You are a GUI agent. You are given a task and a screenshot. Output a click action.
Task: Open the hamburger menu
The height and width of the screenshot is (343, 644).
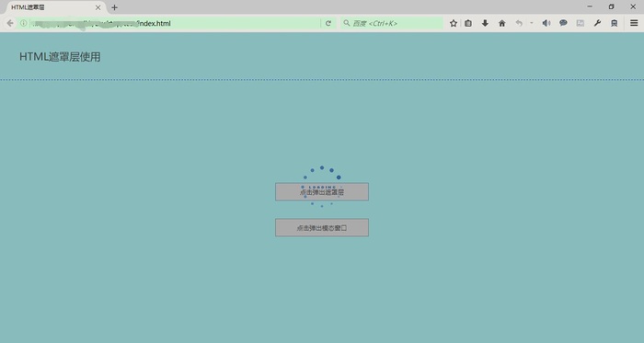pyautogui.click(x=634, y=23)
